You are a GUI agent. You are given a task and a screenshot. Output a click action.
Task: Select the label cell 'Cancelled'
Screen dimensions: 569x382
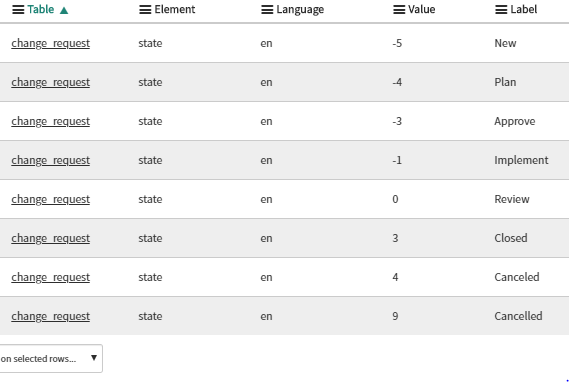pyautogui.click(x=518, y=316)
